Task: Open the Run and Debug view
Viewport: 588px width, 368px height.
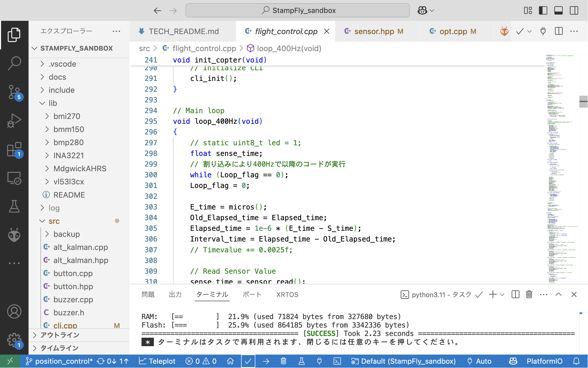Action: pos(14,121)
